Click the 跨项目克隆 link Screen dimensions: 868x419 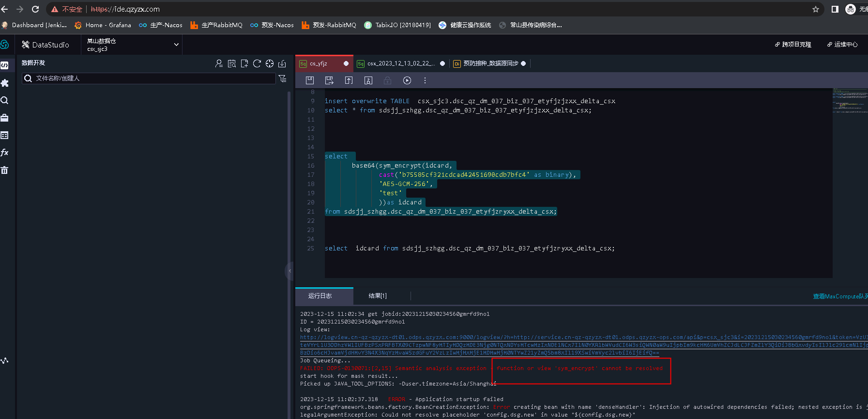(x=793, y=45)
